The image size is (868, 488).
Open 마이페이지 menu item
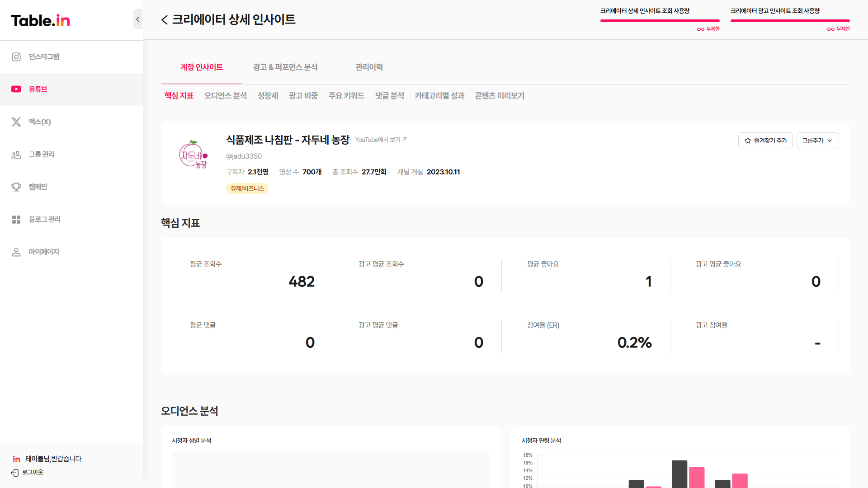[x=71, y=252]
